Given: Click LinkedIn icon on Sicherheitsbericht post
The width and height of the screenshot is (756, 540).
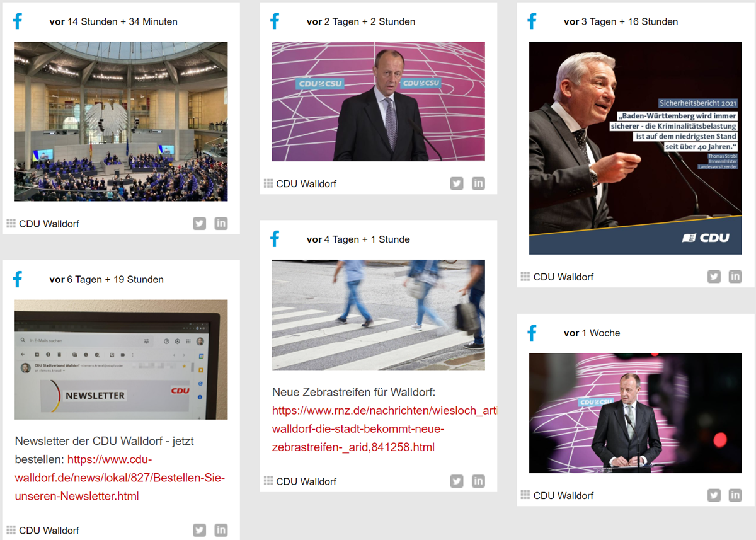Looking at the screenshot, I should 735,276.
